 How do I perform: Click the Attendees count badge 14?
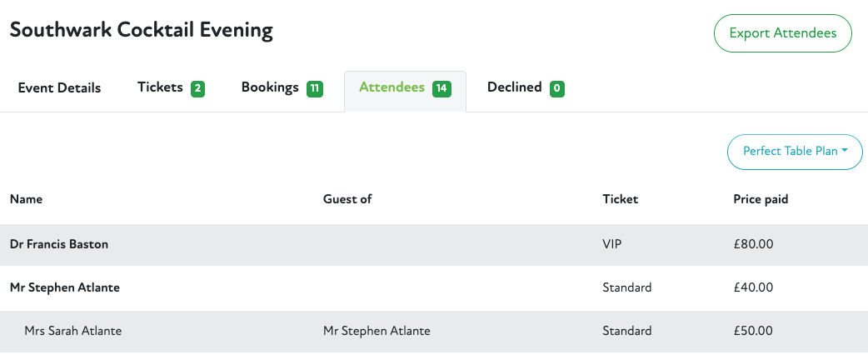441,88
